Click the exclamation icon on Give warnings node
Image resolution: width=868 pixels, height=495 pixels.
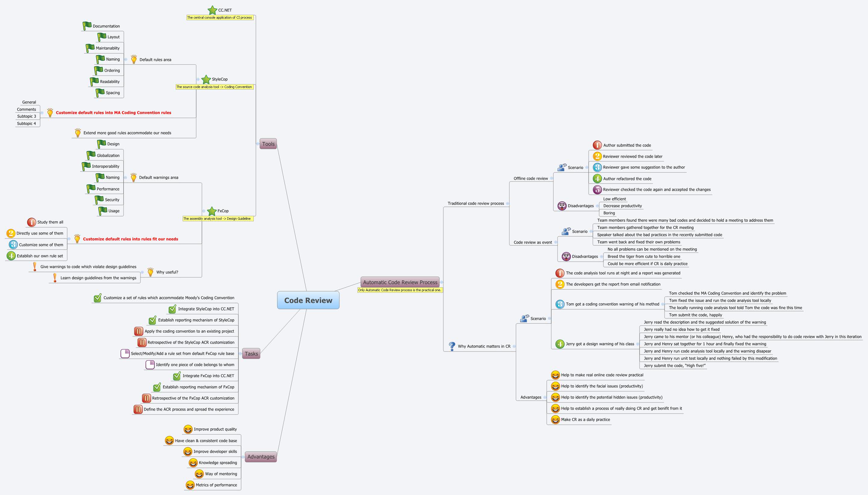tap(35, 266)
